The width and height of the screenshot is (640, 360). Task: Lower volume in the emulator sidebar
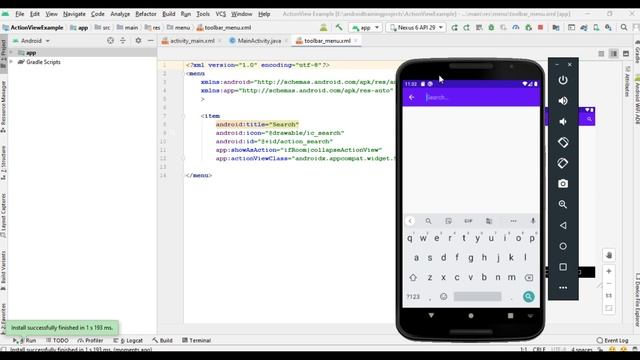click(x=563, y=122)
